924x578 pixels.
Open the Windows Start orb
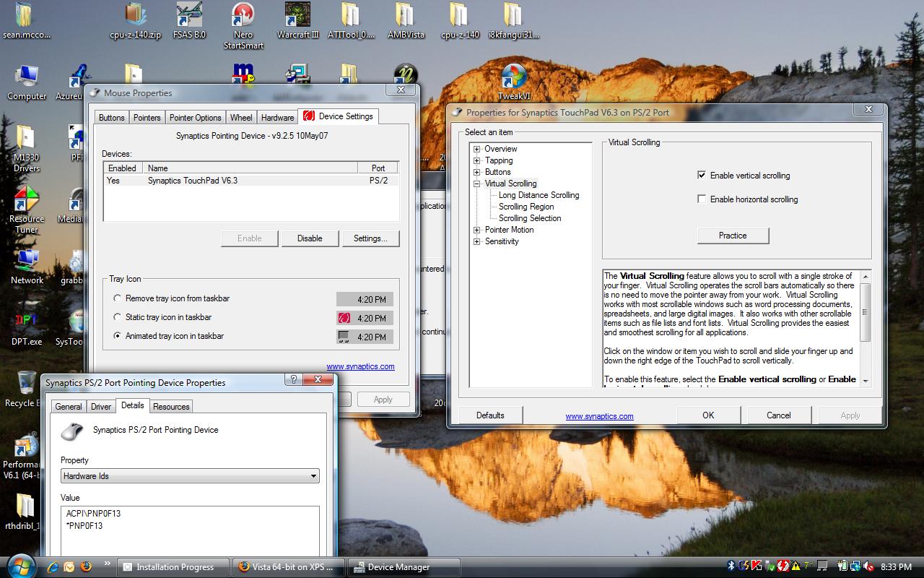[x=21, y=566]
